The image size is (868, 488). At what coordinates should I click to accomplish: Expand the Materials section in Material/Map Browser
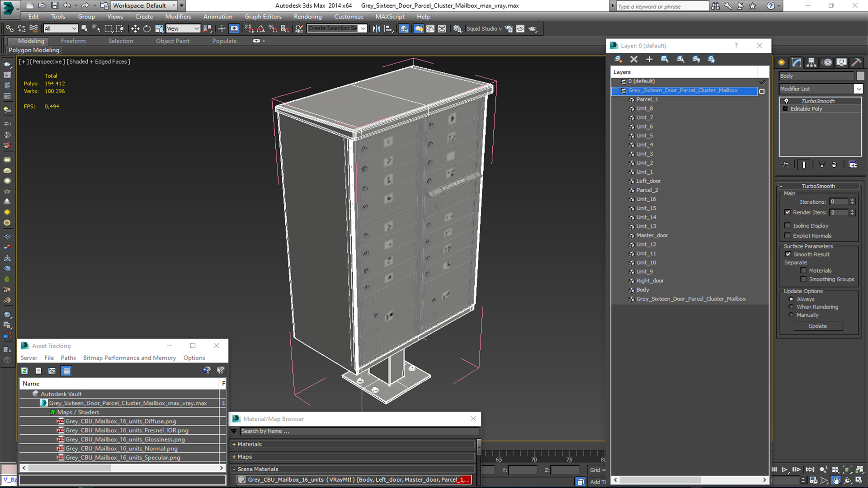[x=234, y=445]
